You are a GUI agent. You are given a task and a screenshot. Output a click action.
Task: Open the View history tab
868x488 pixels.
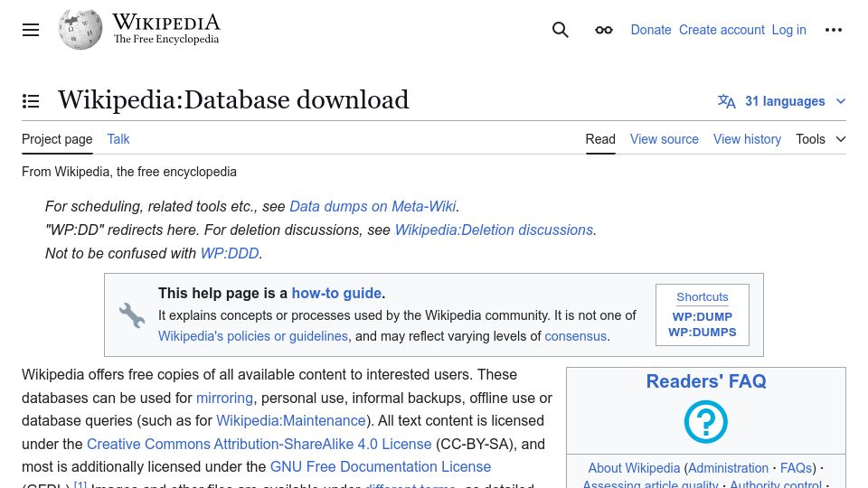coord(748,139)
